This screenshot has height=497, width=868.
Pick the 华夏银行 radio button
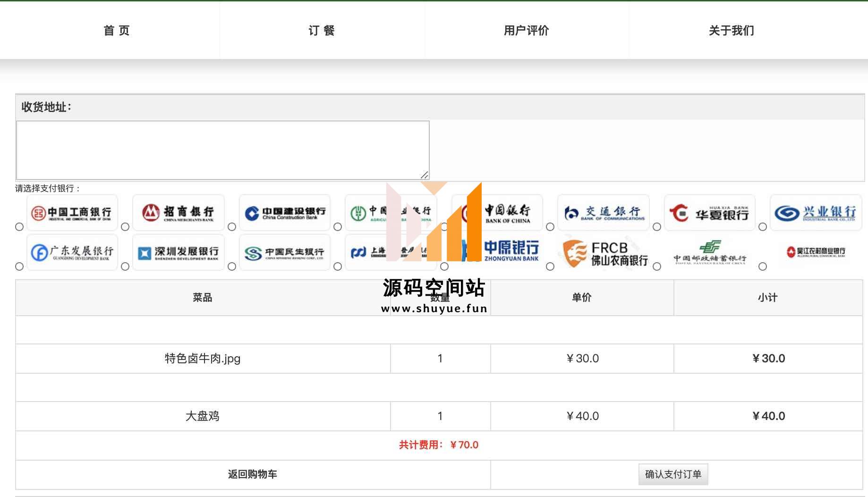coord(657,227)
